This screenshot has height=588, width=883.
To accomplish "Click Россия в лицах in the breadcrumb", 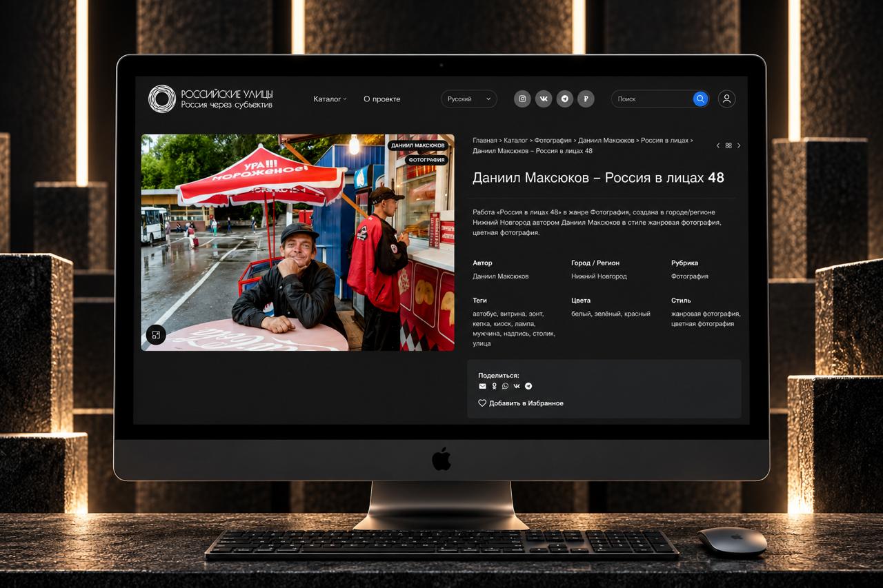I will click(664, 141).
